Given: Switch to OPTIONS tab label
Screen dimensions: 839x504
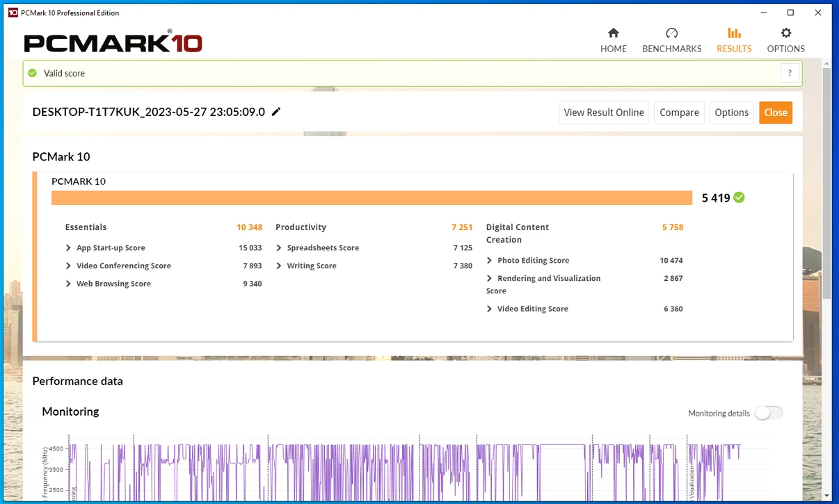Looking at the screenshot, I should (786, 49).
